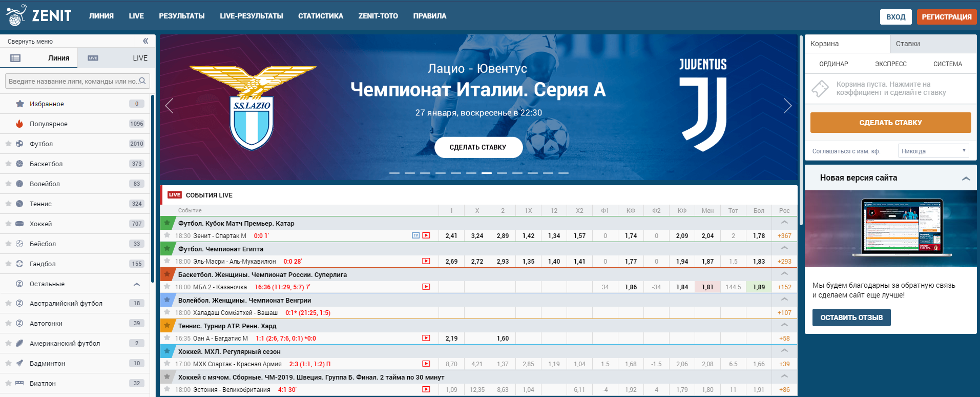The width and height of the screenshot is (980, 397).
Task: Collapse the Новая версия сайта panel
Action: pos(966,178)
